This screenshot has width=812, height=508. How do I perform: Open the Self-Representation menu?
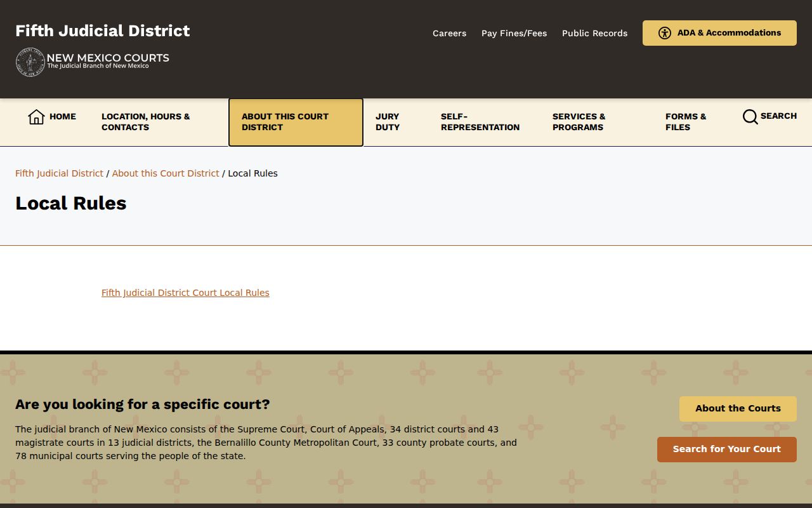483,122
